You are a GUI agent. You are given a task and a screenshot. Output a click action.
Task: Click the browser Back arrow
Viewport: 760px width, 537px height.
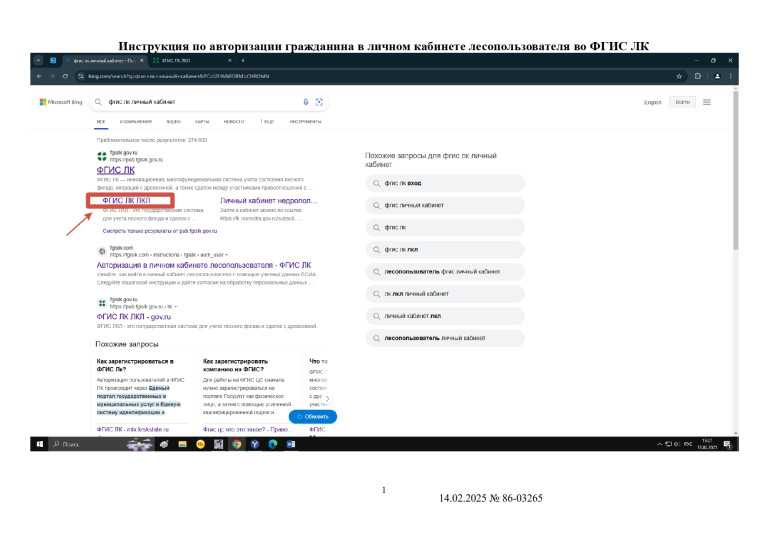39,77
